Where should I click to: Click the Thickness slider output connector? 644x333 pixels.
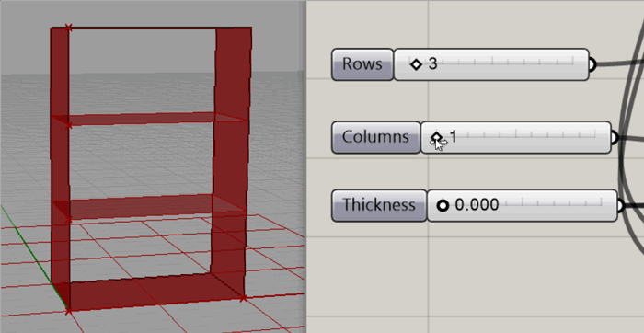[621, 205]
